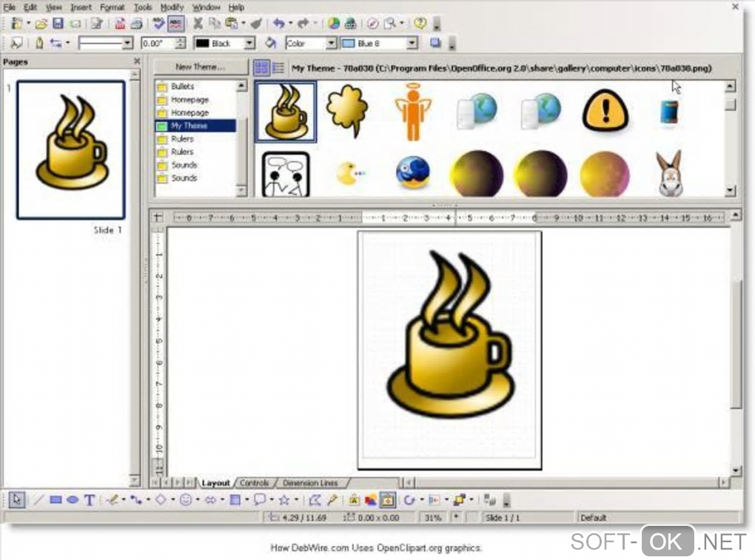Click the Navigator compass icon

click(372, 23)
